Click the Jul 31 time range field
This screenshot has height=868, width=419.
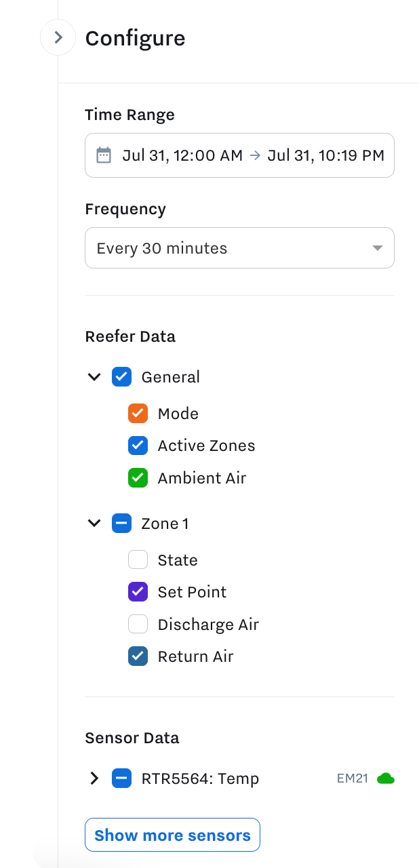pyautogui.click(x=239, y=155)
